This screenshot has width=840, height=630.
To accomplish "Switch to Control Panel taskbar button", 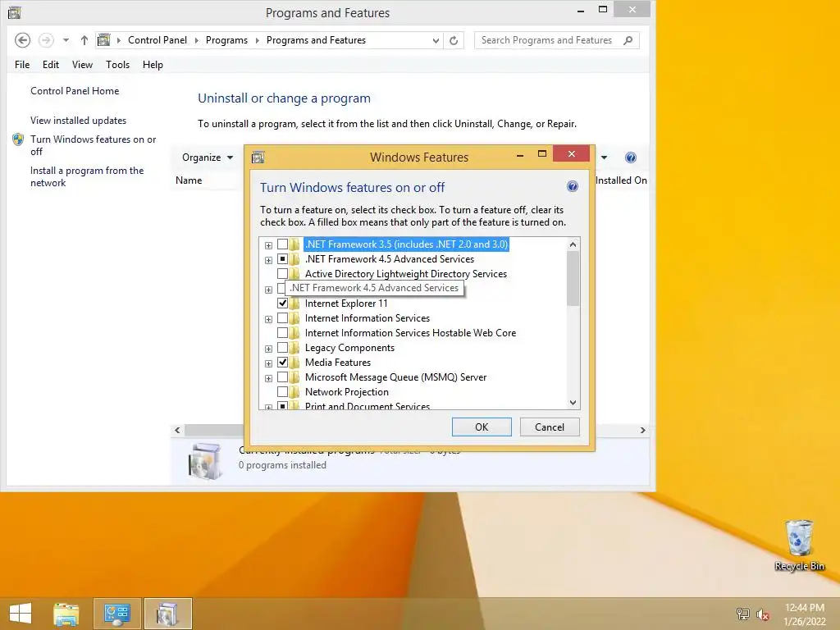I will [117, 614].
